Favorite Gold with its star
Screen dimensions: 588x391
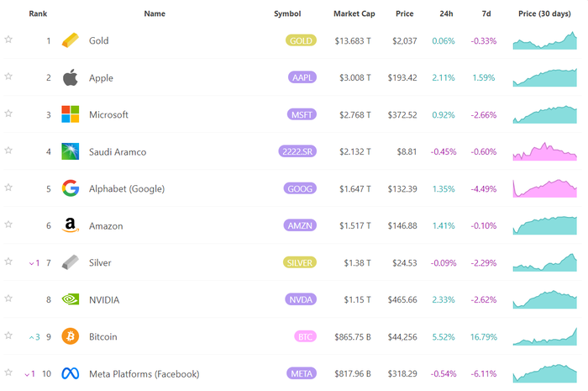pos(8,40)
